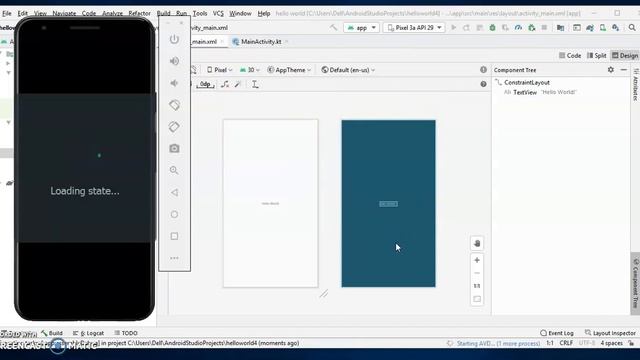Open the Project Structure folder icon in toolbar
640x360 pixels.
click(560, 28)
